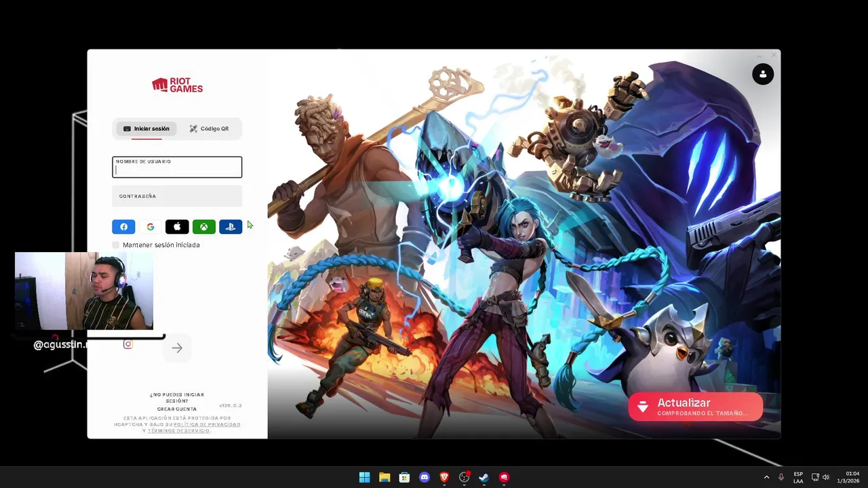Focus the Nombre de usuario field
The image size is (868, 488).
pyautogui.click(x=177, y=167)
